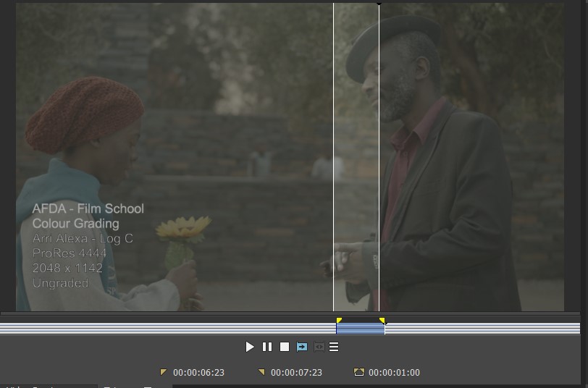Edit selection start timecode 00:00:06:23
The image size is (588, 388).
pos(199,373)
